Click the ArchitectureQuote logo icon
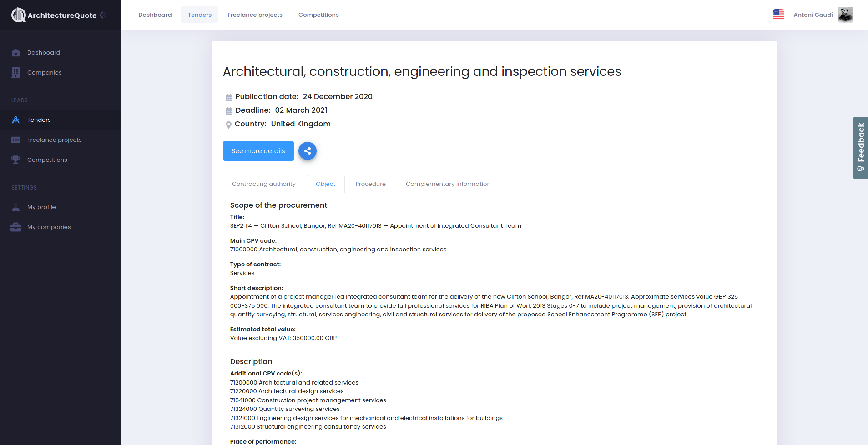 [x=18, y=15]
